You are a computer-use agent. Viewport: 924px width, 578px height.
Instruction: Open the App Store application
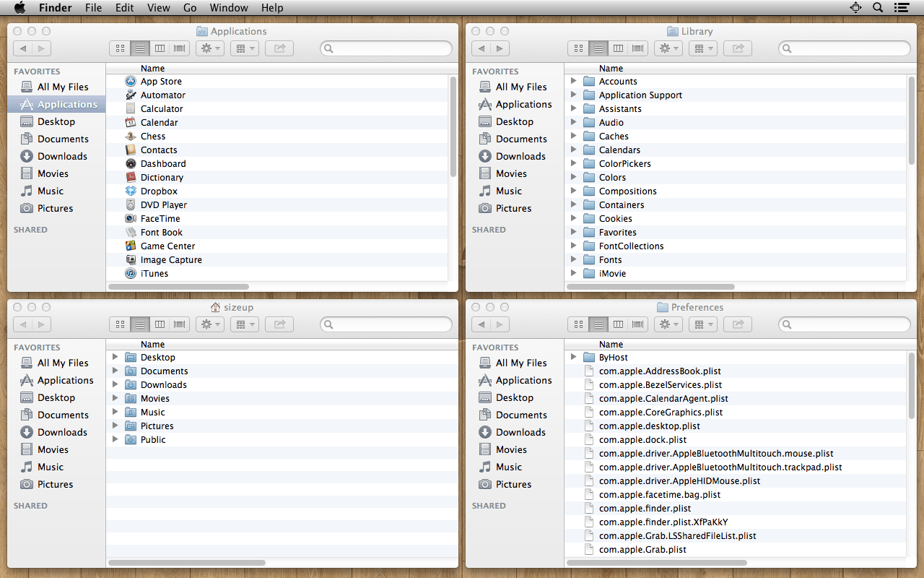pos(160,81)
